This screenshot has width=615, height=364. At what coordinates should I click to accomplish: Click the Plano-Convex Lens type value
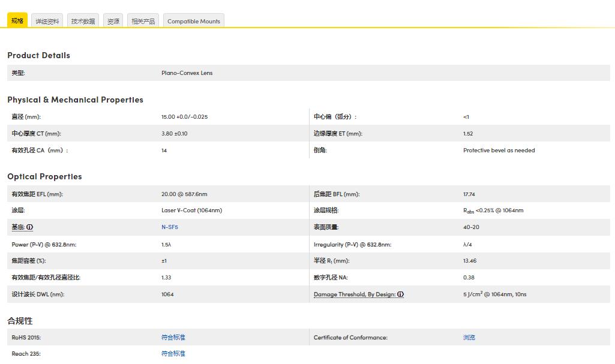(x=187, y=73)
